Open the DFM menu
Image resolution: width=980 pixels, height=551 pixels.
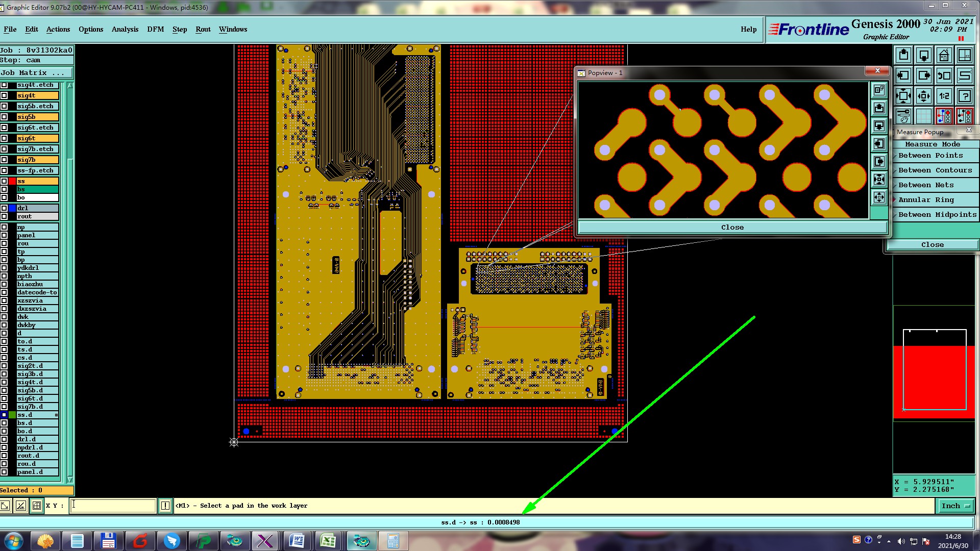click(x=155, y=29)
